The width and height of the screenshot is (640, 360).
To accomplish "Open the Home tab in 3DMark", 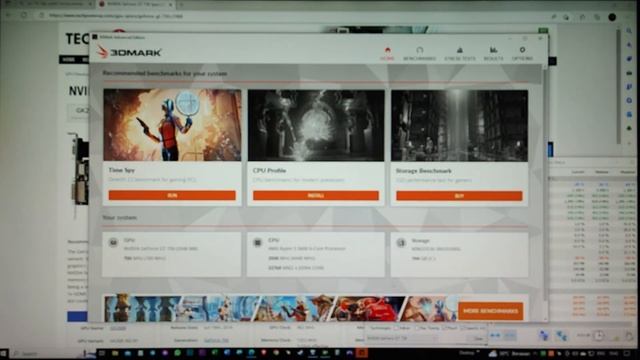I will (x=387, y=53).
